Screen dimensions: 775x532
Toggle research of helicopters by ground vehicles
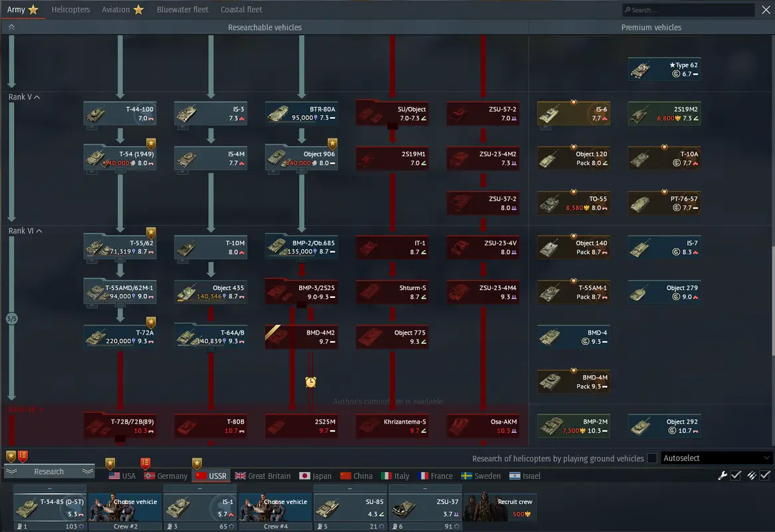(x=652, y=458)
